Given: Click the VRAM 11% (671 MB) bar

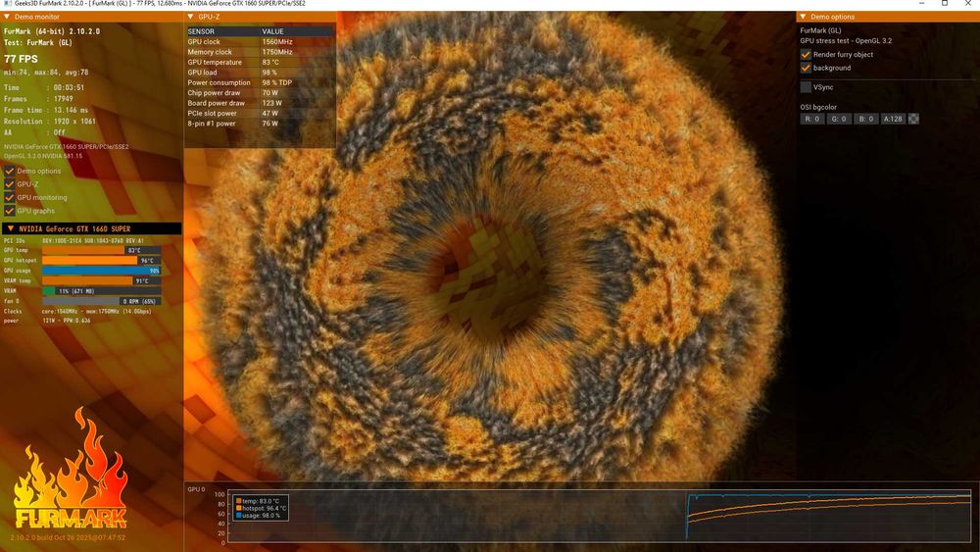Looking at the screenshot, I should [101, 290].
